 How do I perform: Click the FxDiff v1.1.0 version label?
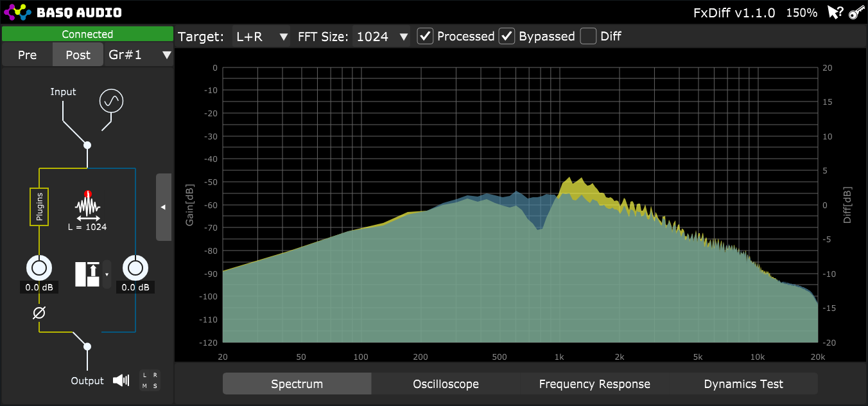(x=734, y=12)
